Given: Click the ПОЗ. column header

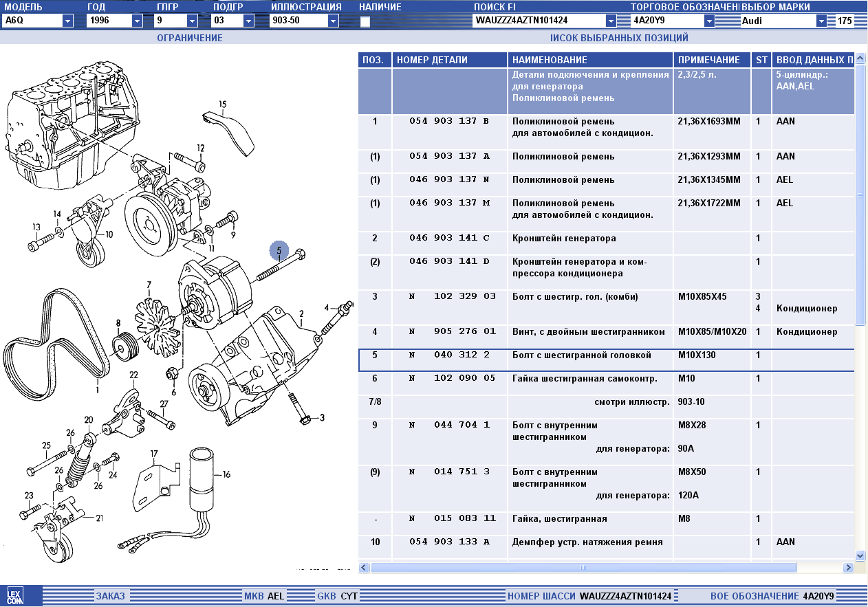Looking at the screenshot, I should [x=375, y=60].
